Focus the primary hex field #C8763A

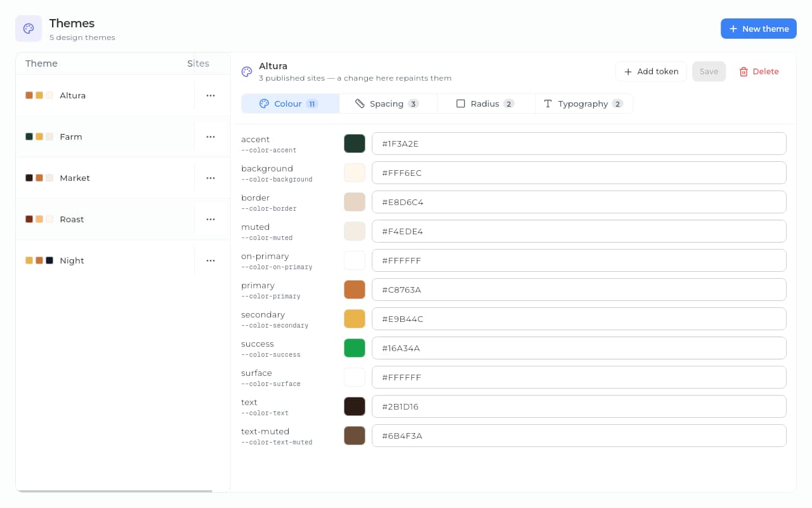(579, 290)
